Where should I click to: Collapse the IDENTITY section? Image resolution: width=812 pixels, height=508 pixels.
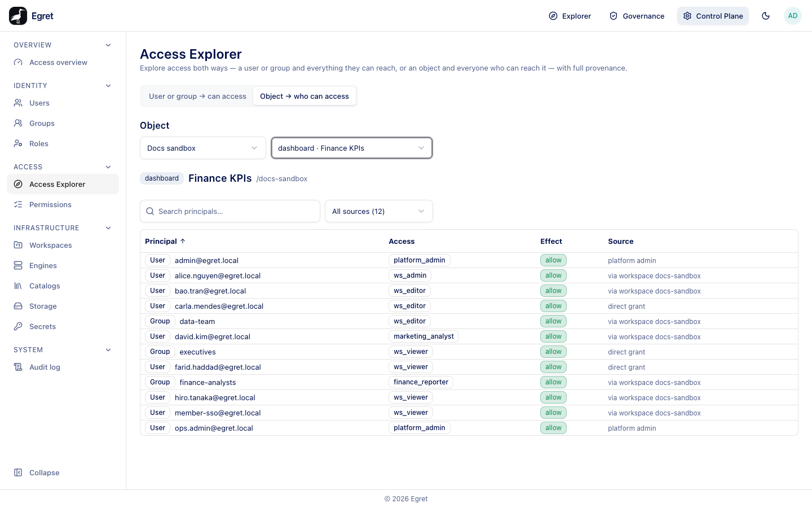pyautogui.click(x=108, y=86)
